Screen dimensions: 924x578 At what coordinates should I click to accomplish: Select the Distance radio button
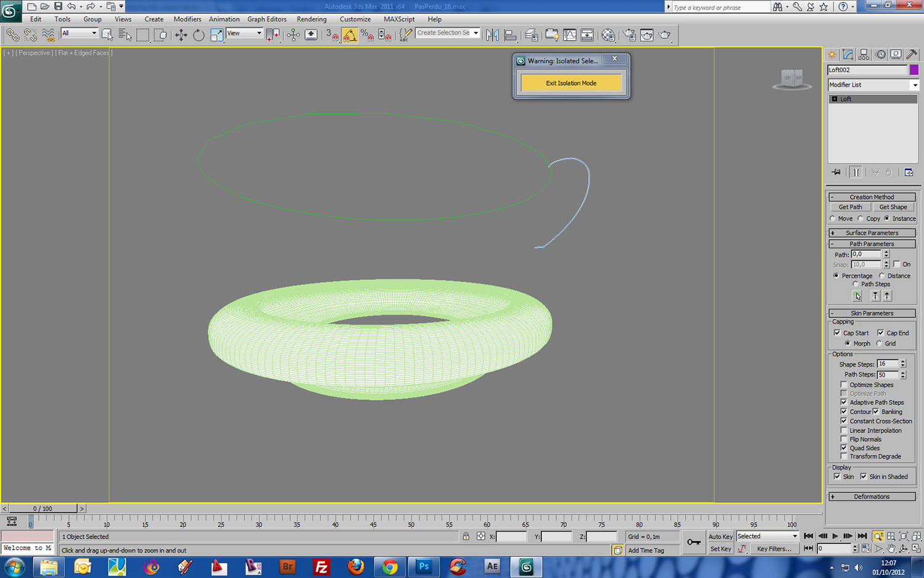click(x=882, y=276)
